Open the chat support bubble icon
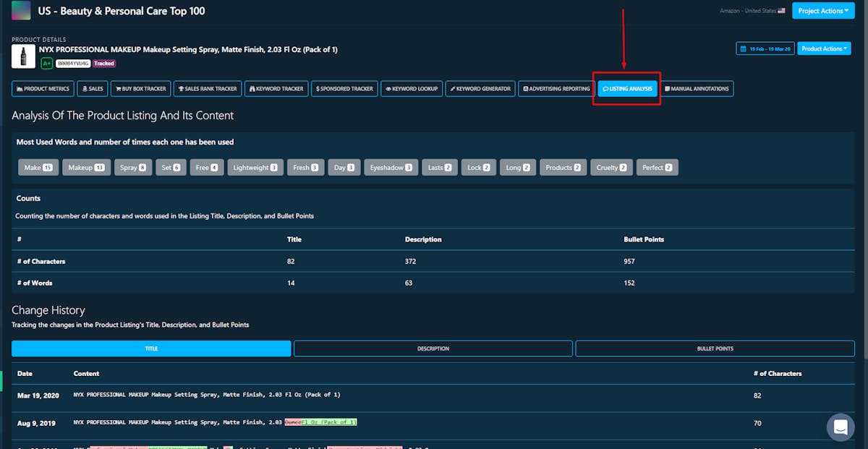 click(841, 427)
